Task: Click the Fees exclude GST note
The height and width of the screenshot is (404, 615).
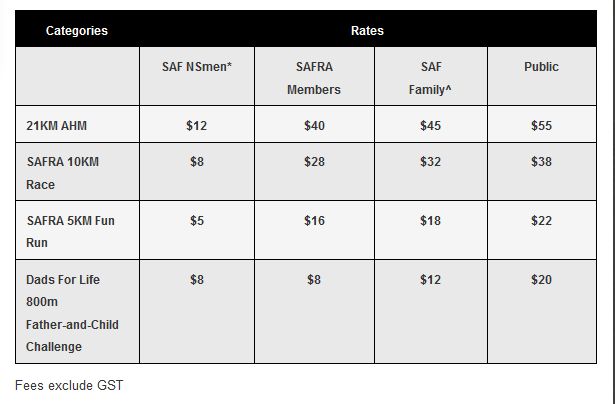Action: coord(69,386)
